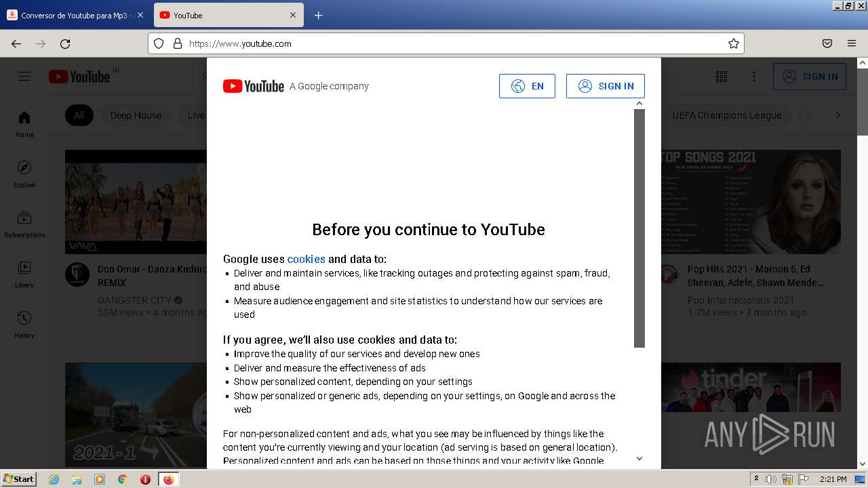This screenshot has width=868, height=488.
Task: Open the Firefox hamburger application menu
Action: [x=852, y=43]
